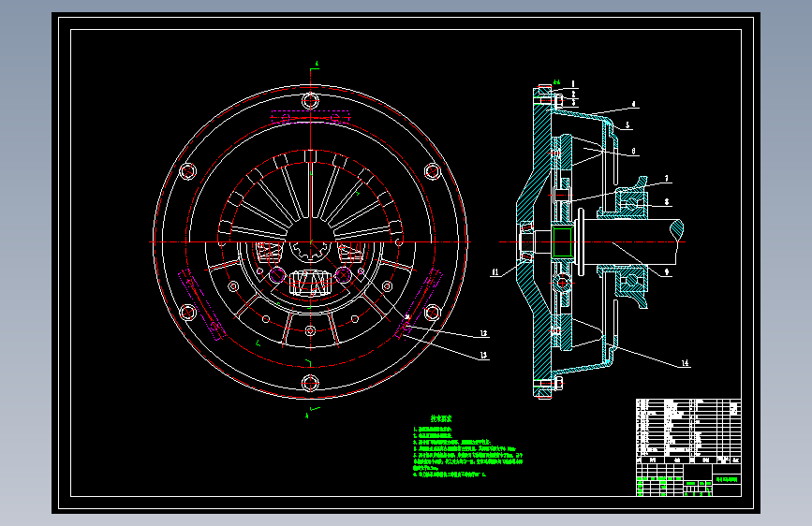Select the magenta strap at the top

[x=310, y=117]
